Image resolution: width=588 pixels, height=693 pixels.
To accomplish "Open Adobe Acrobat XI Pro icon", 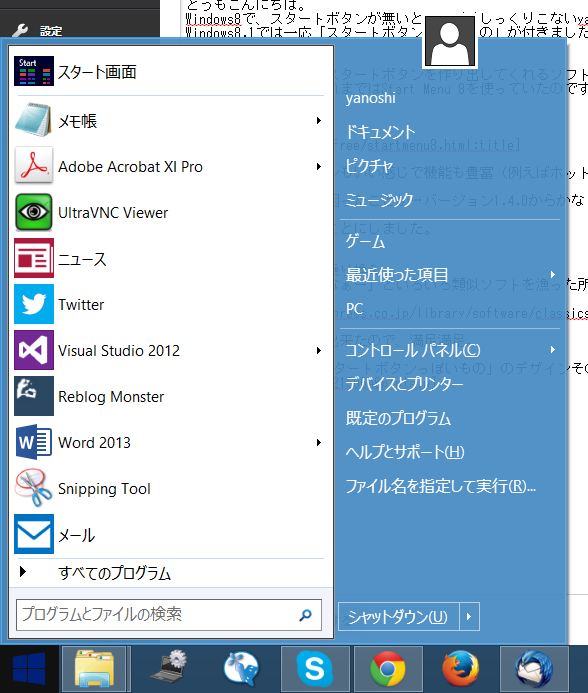I will pos(34,166).
